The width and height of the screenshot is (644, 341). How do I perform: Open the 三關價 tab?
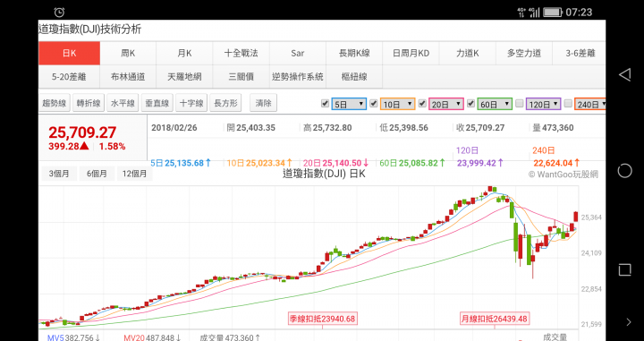coord(241,77)
